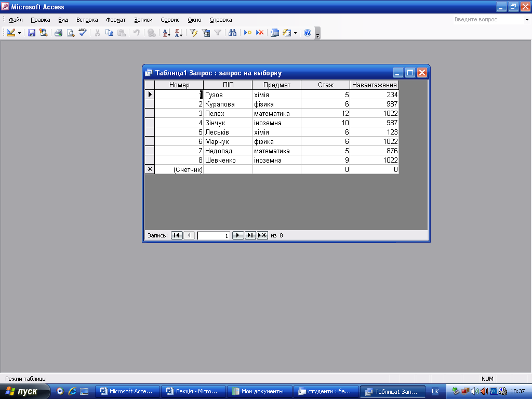Image resolution: width=532 pixels, height=399 pixels.
Task: Click the Save diskette icon
Action: [32, 33]
